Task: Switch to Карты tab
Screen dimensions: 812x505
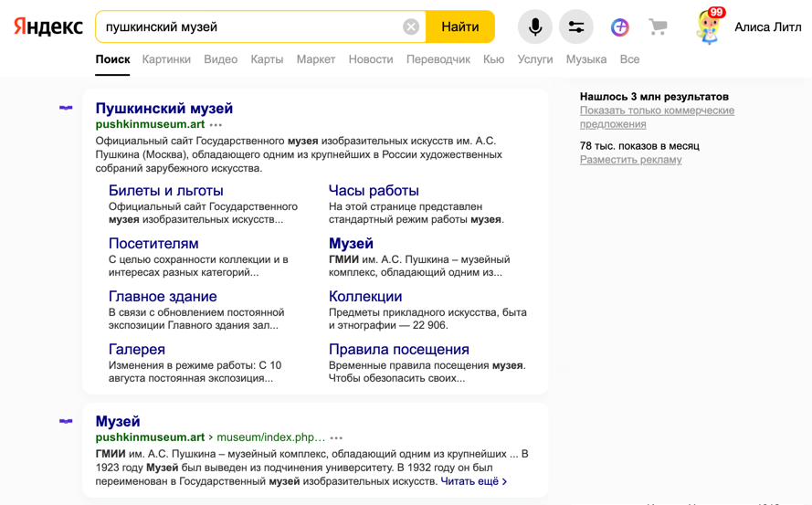Action: pos(267,59)
